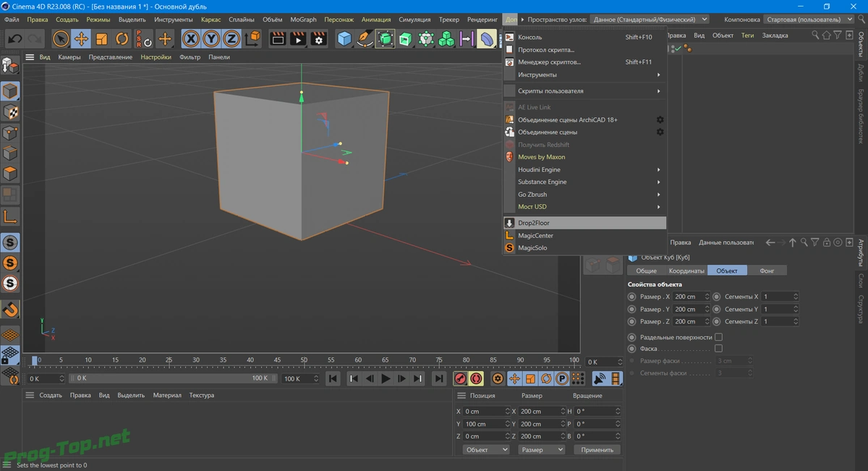Open Drop2Floor script entry

coord(584,223)
